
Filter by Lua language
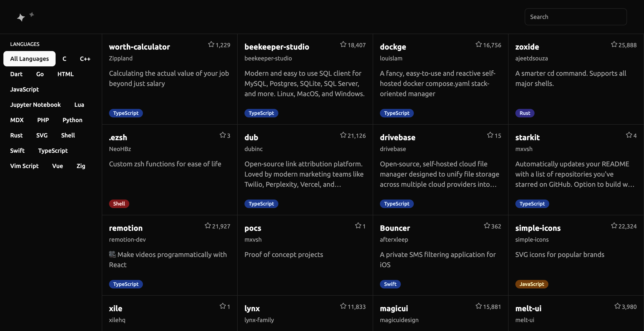click(x=79, y=105)
